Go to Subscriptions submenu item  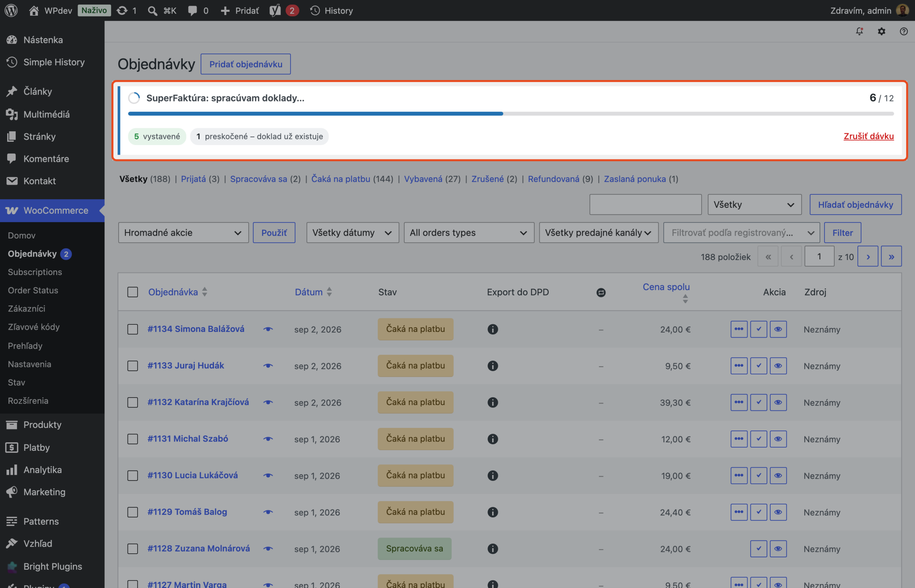click(35, 272)
